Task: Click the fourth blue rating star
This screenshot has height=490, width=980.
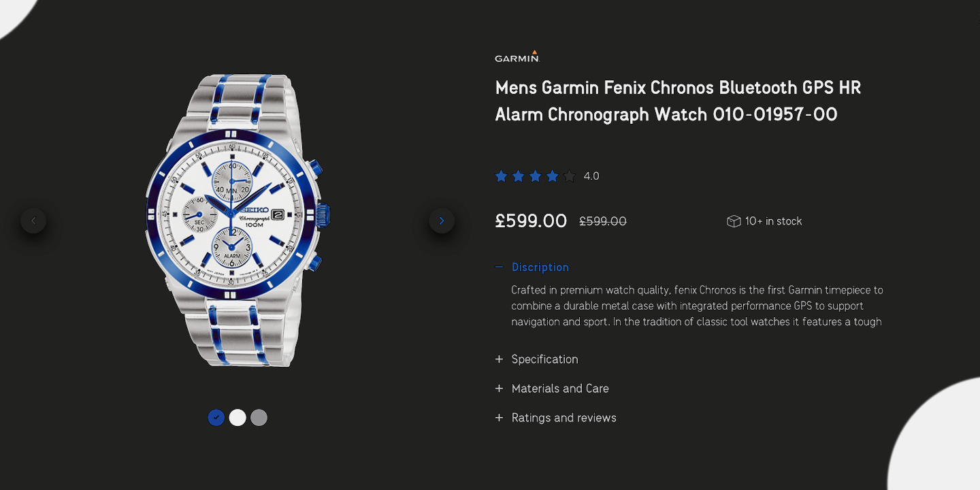Action: pos(553,176)
